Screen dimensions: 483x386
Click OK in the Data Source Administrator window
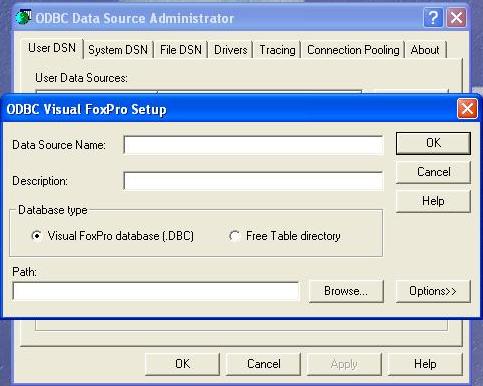pos(182,364)
